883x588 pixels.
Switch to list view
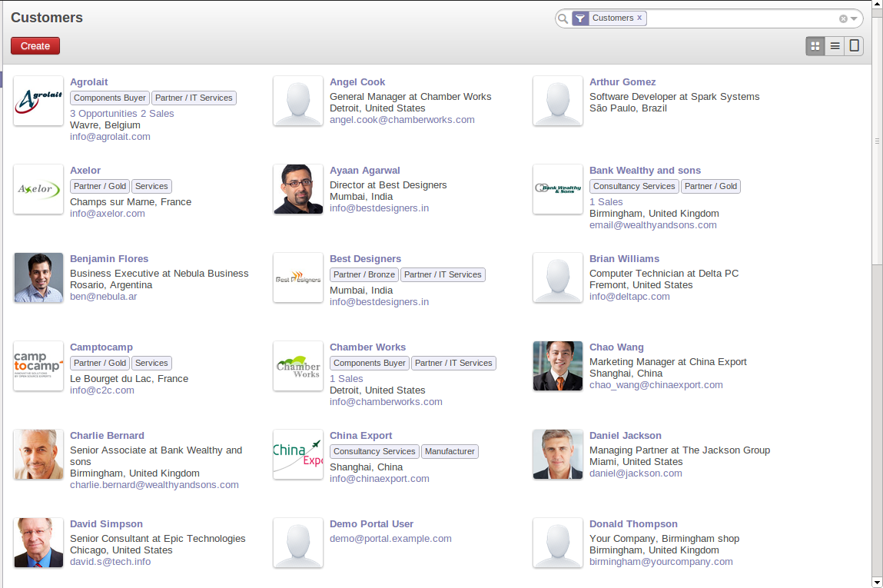tap(835, 46)
